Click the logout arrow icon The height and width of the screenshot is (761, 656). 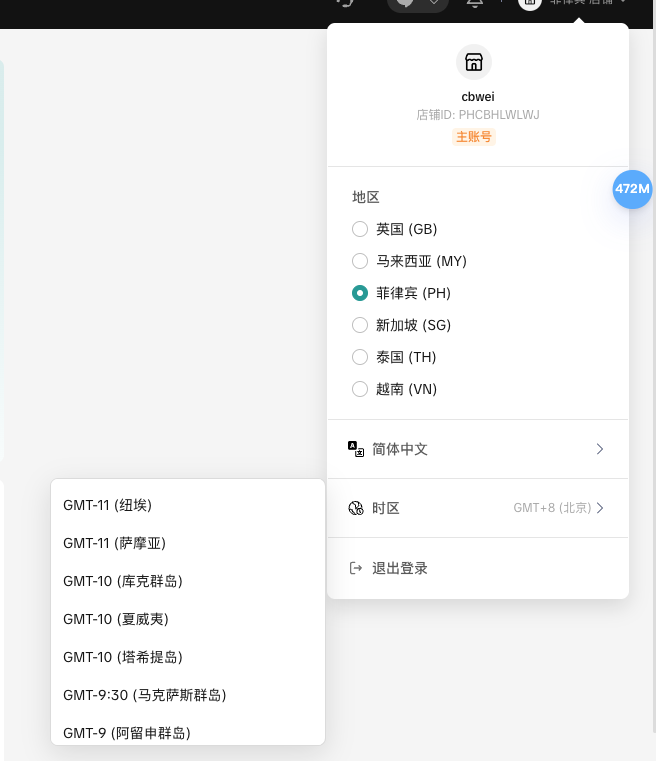pos(356,568)
